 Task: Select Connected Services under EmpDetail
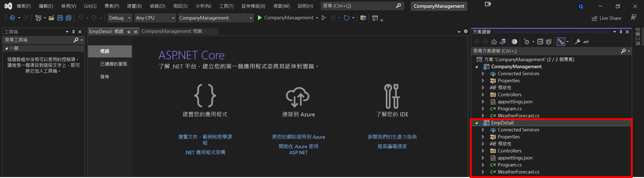coord(518,130)
